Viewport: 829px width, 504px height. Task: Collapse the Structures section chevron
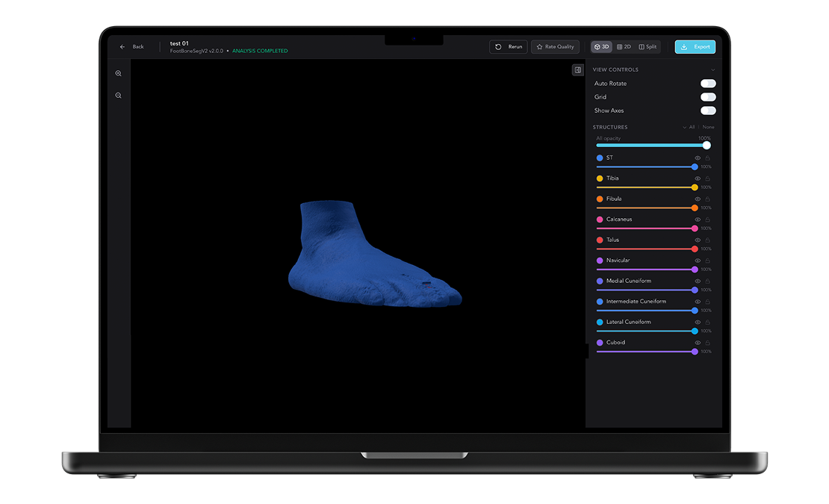pyautogui.click(x=684, y=128)
